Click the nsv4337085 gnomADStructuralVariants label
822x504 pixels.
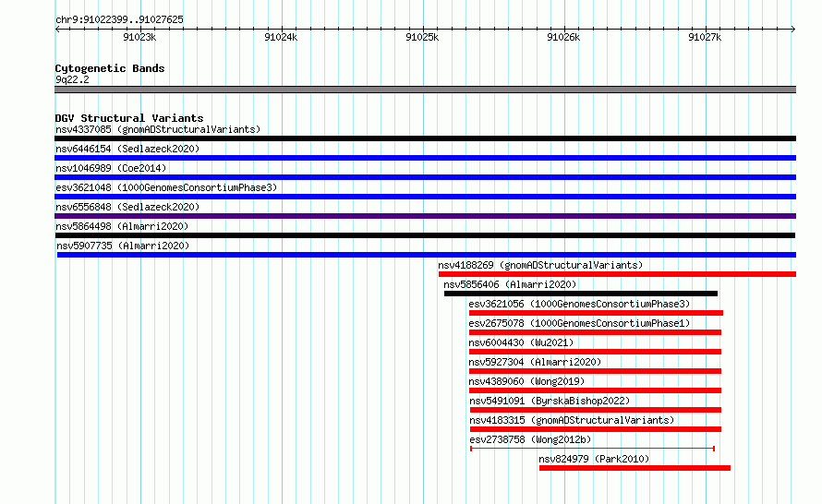pyautogui.click(x=158, y=129)
